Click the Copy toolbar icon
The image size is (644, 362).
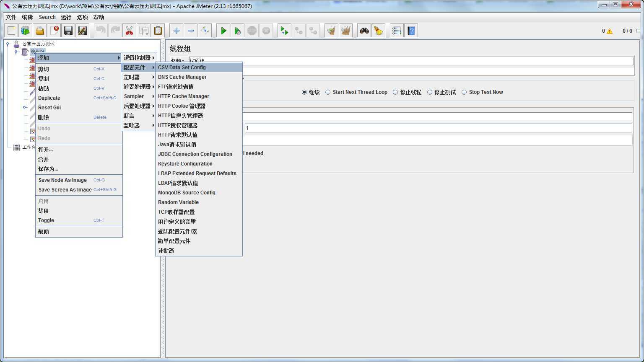pos(144,31)
